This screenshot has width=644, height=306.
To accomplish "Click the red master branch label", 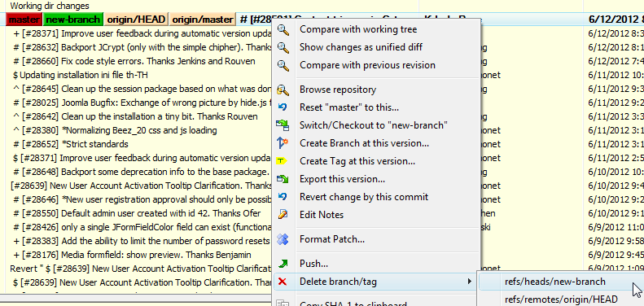I will pos(24,20).
